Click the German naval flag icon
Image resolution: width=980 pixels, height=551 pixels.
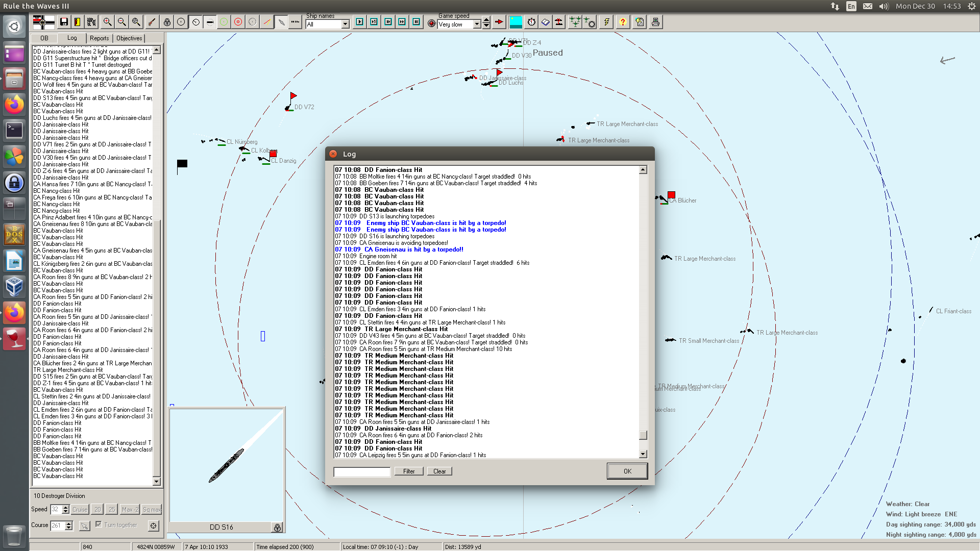click(43, 22)
